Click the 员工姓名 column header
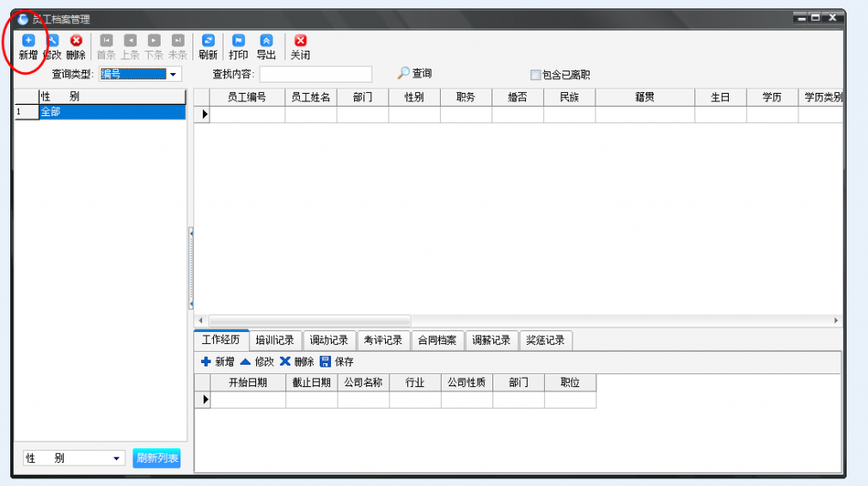Screen dimensions: 868x486 point(310,97)
